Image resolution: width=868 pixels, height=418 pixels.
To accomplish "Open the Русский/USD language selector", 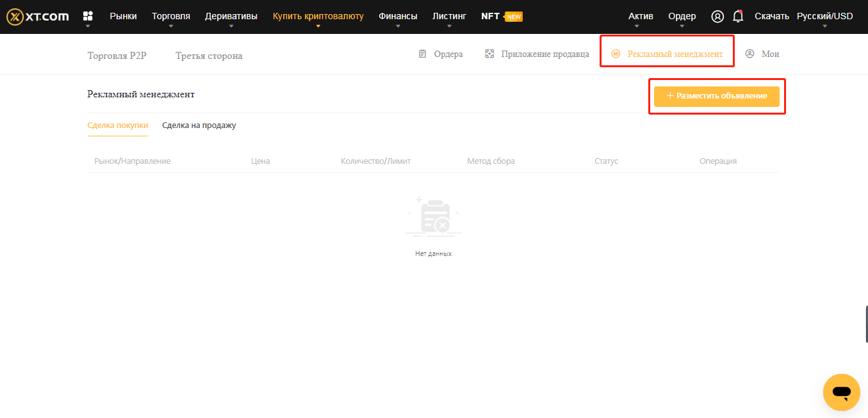I will [824, 16].
